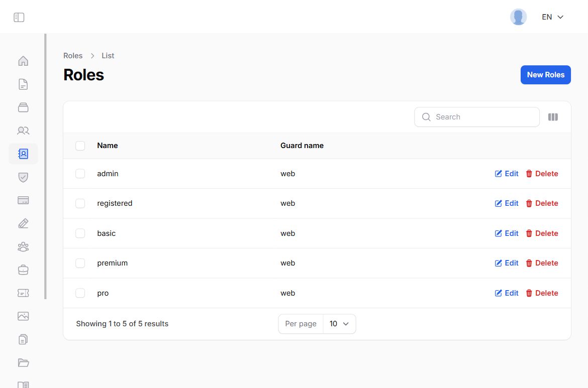Open the briefcase sidebar icon
Image resolution: width=588 pixels, height=388 pixels.
[23, 270]
